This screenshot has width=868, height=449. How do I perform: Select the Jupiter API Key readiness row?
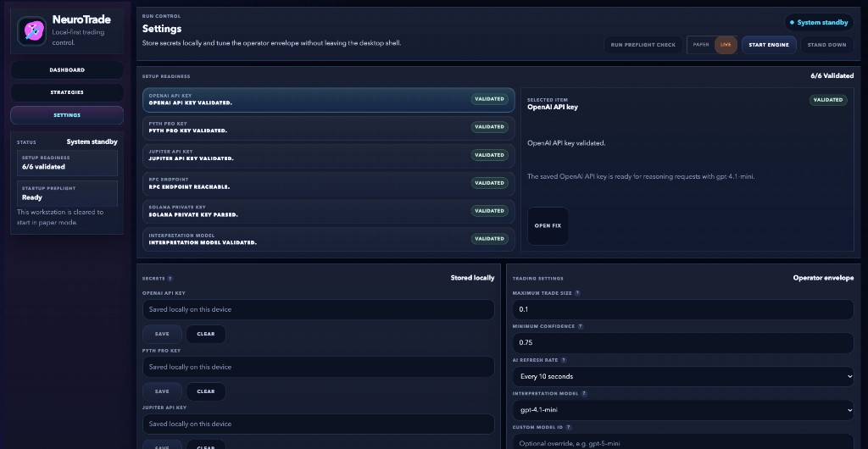point(329,156)
